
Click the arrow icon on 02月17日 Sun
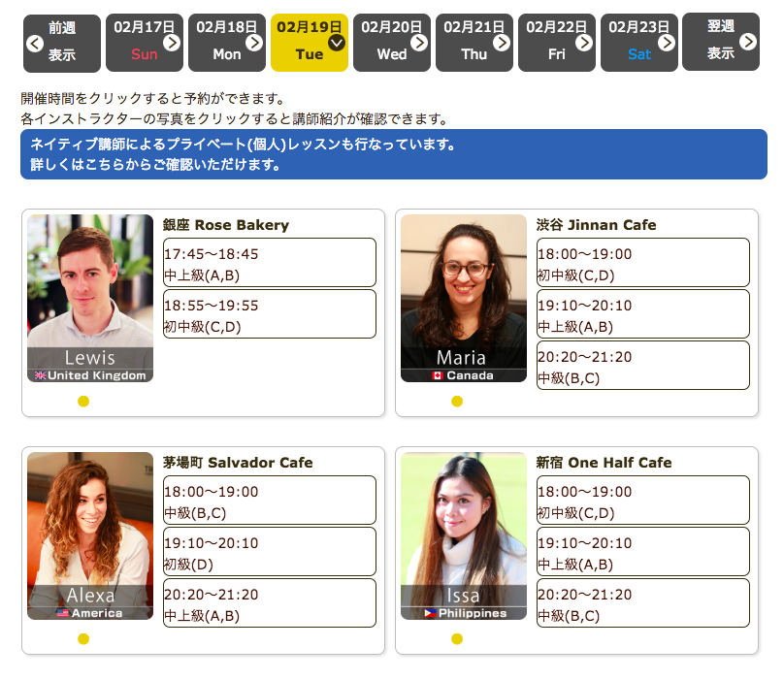(x=172, y=43)
